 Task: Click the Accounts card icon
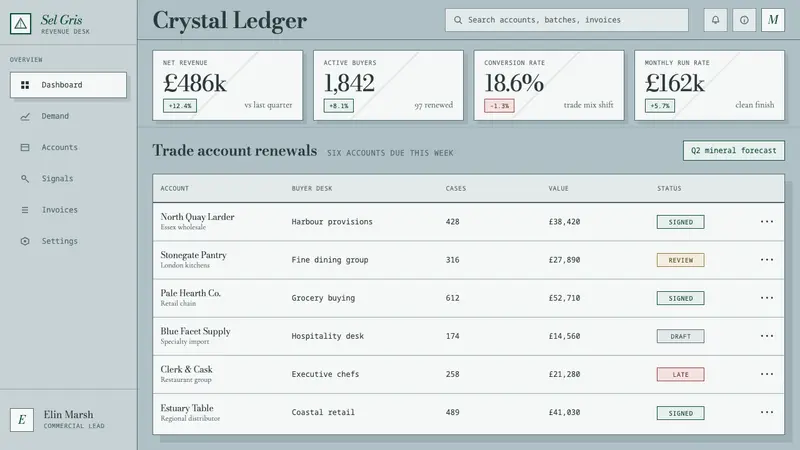click(x=25, y=147)
